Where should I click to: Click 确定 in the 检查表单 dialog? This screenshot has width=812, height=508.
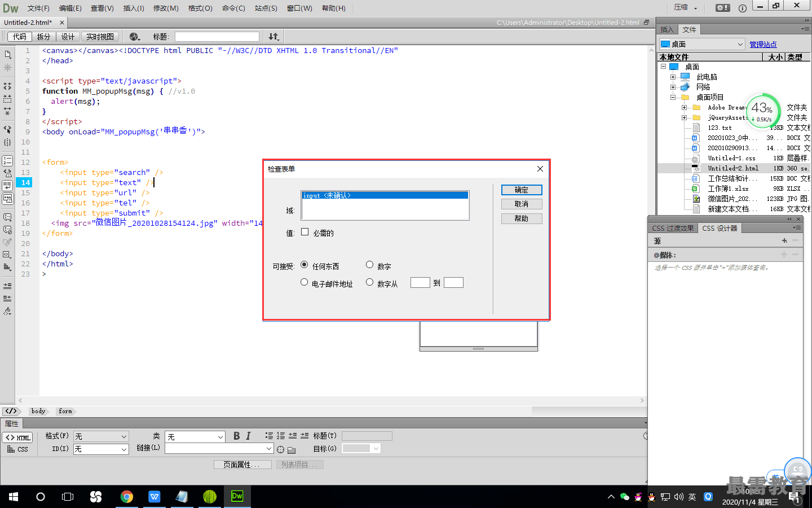tap(522, 190)
